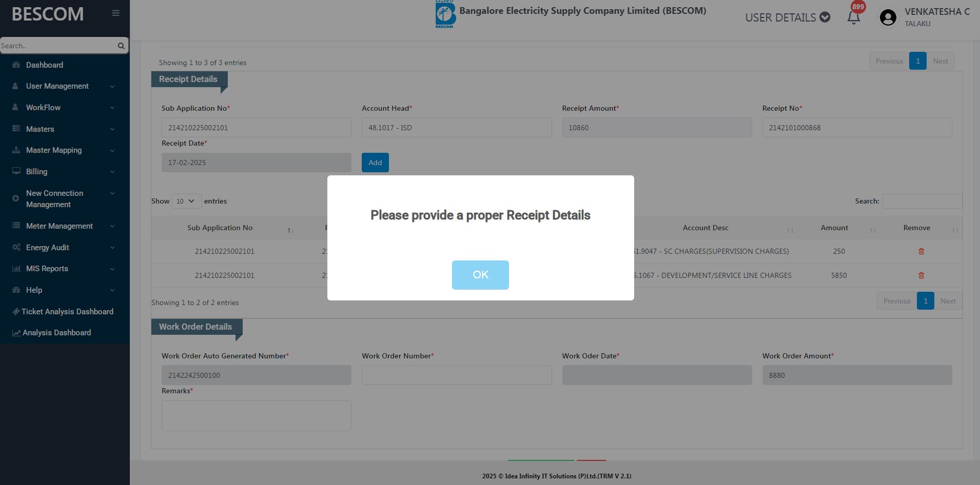The height and width of the screenshot is (485, 980).
Task: Click the Amount cell showing 5850
Action: point(839,275)
